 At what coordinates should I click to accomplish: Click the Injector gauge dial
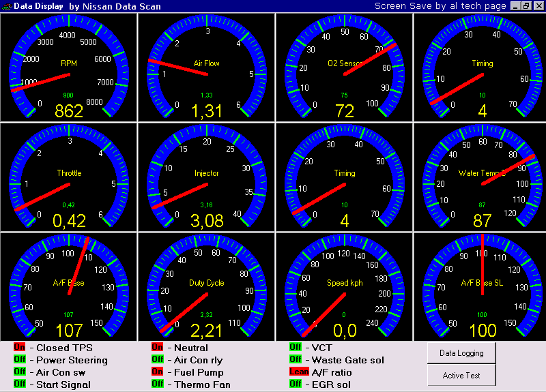pos(207,176)
